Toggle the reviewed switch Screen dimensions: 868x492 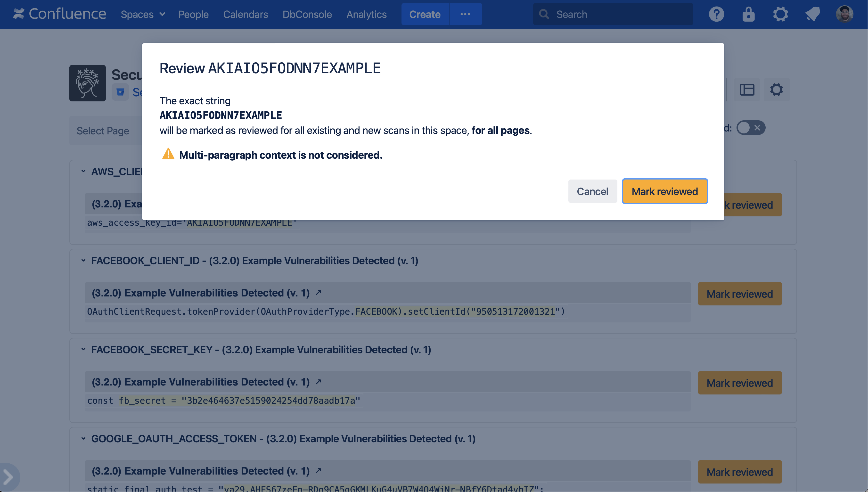751,128
